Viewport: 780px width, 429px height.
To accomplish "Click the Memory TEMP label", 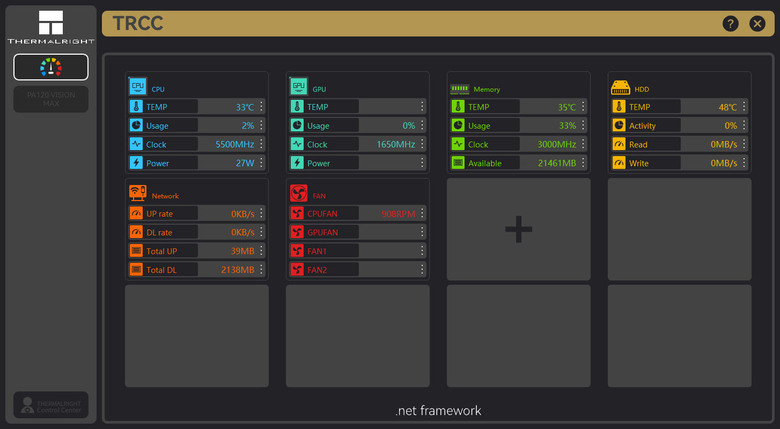I will tap(479, 107).
